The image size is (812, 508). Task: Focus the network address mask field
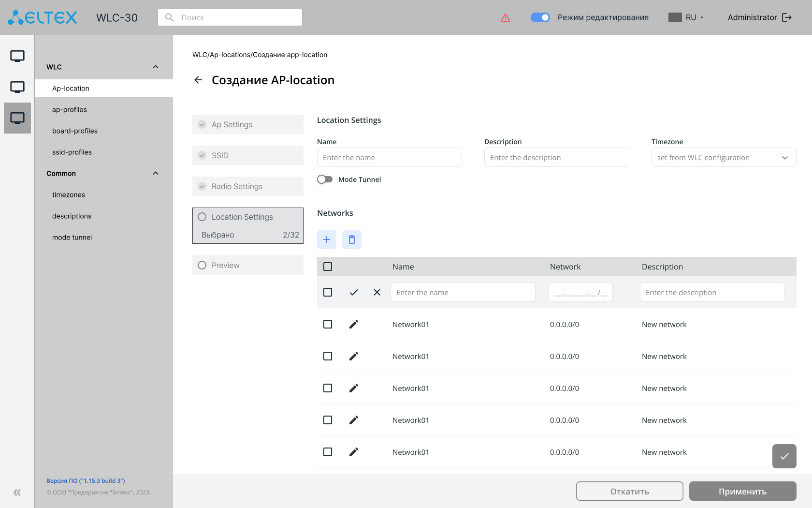[x=580, y=292]
